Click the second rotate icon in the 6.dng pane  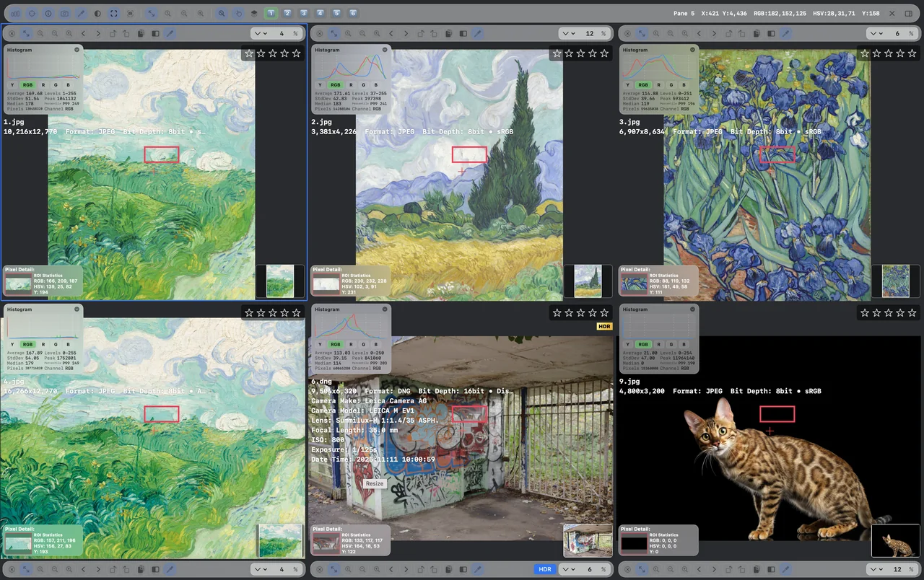tap(434, 569)
